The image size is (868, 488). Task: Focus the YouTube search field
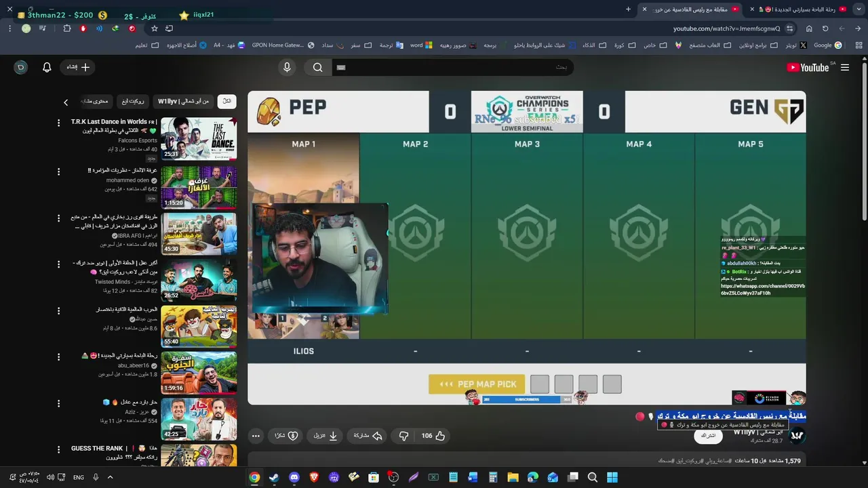coord(452,67)
